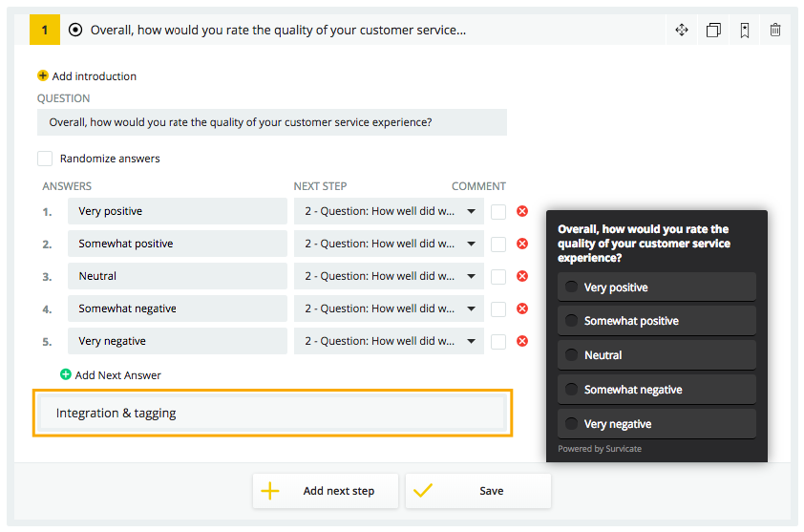
Task: Click the move question crosshair icon
Action: pyautogui.click(x=682, y=30)
